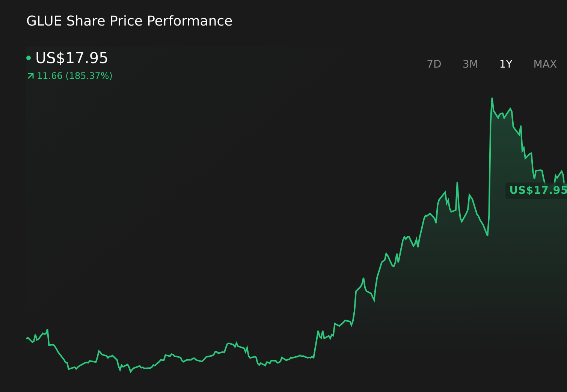The width and height of the screenshot is (567, 392).
Task: Show the MAX price history
Action: point(545,64)
